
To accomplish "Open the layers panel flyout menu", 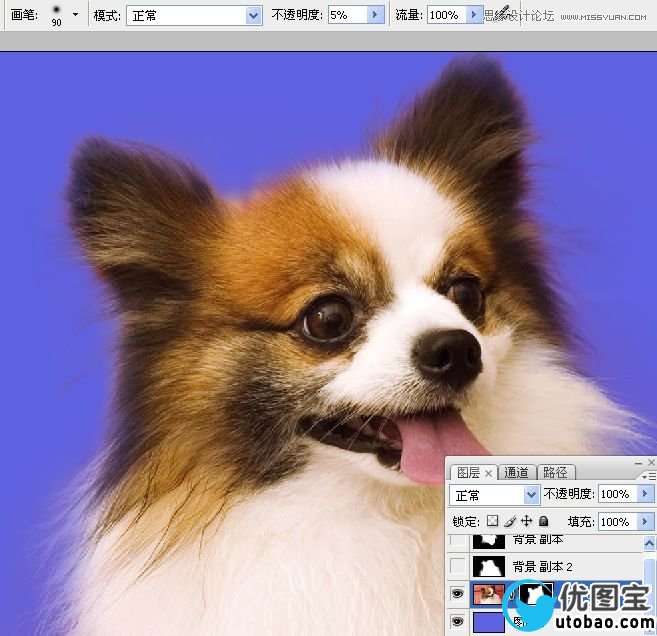I will [649, 476].
